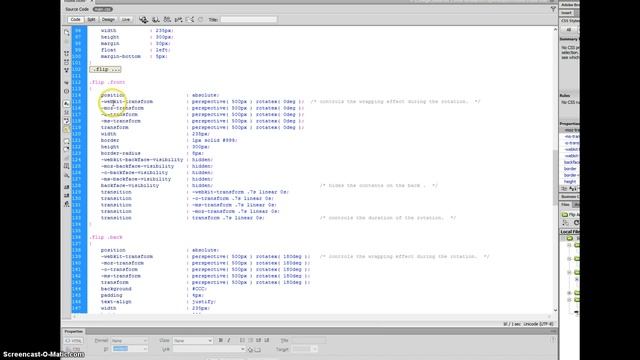Switch to Design view
Screen dimensions: 640x360
(x=108, y=20)
